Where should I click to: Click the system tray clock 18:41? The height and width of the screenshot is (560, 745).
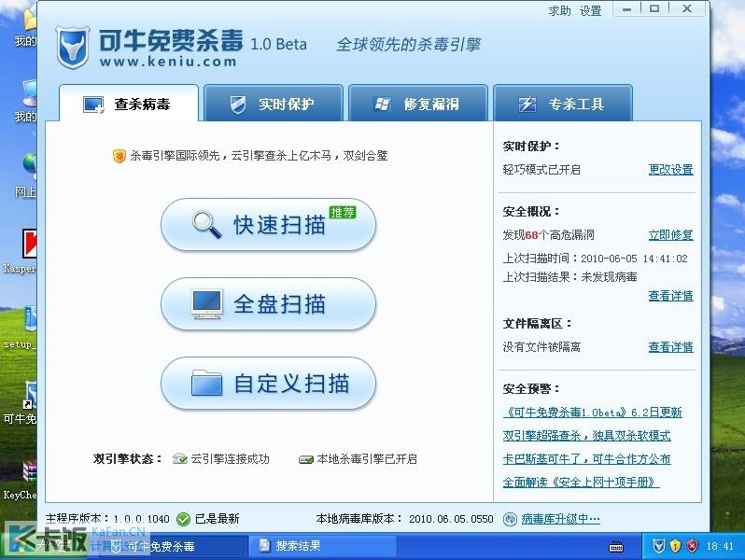pos(720,546)
